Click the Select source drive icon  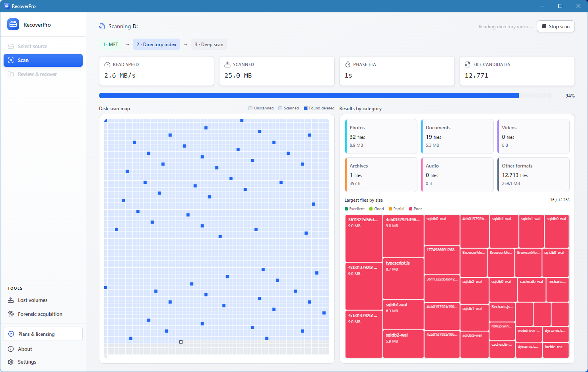pos(11,46)
